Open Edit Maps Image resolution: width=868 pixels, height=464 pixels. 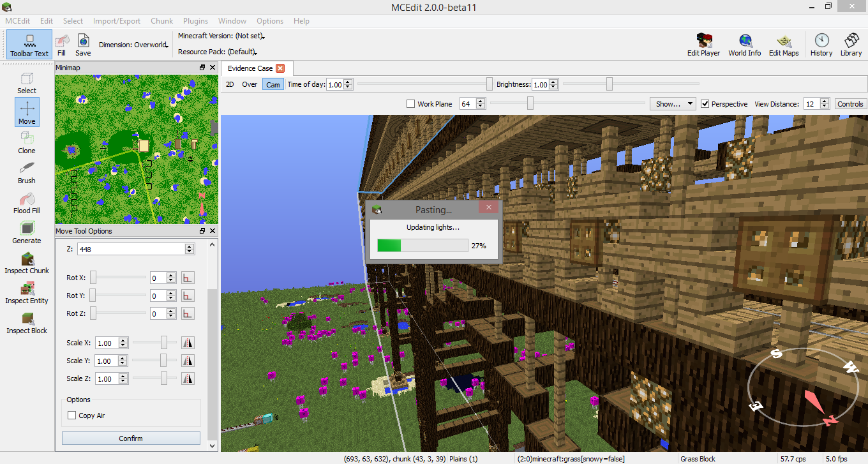coord(784,45)
